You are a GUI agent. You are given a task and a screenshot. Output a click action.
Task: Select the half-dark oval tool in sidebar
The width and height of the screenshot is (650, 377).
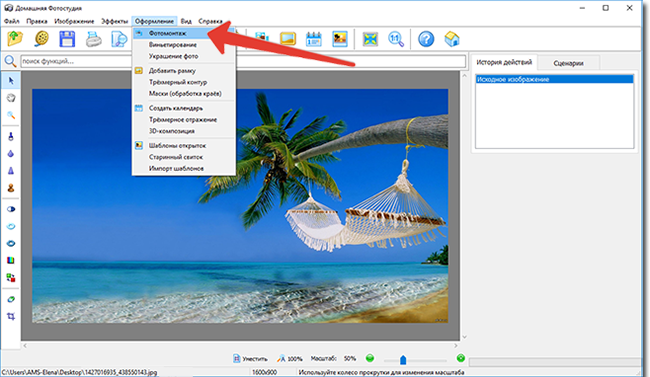(x=11, y=209)
